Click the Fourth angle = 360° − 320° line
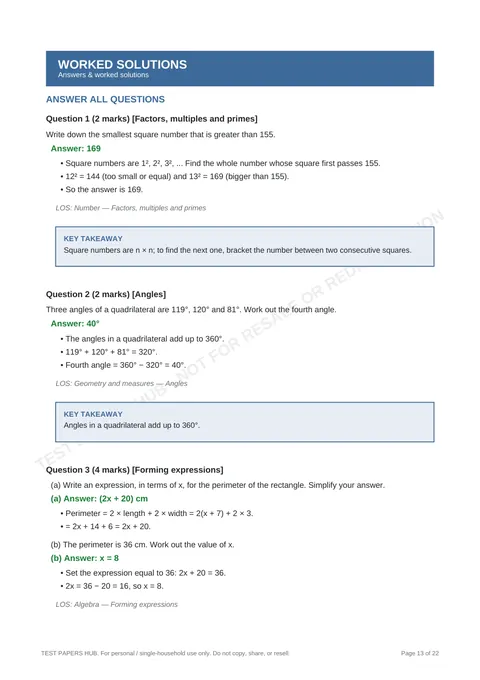 (x=123, y=365)
